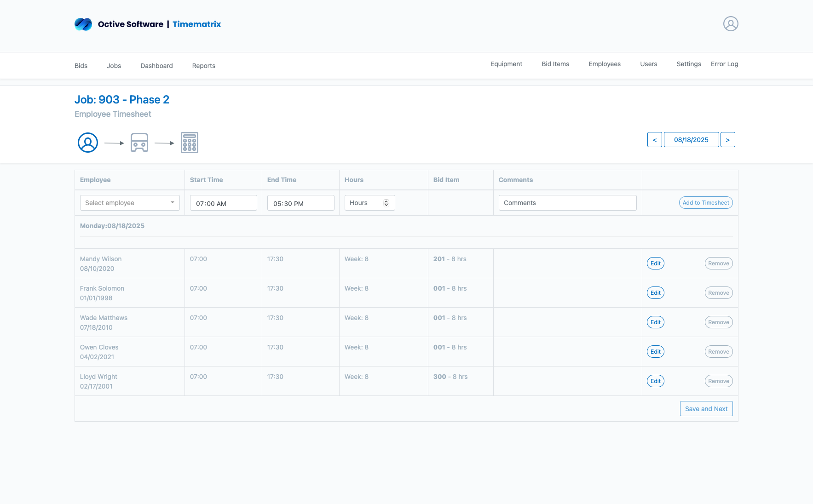The height and width of the screenshot is (504, 813).
Task: Click the user profile avatar icon
Action: coord(730,24)
